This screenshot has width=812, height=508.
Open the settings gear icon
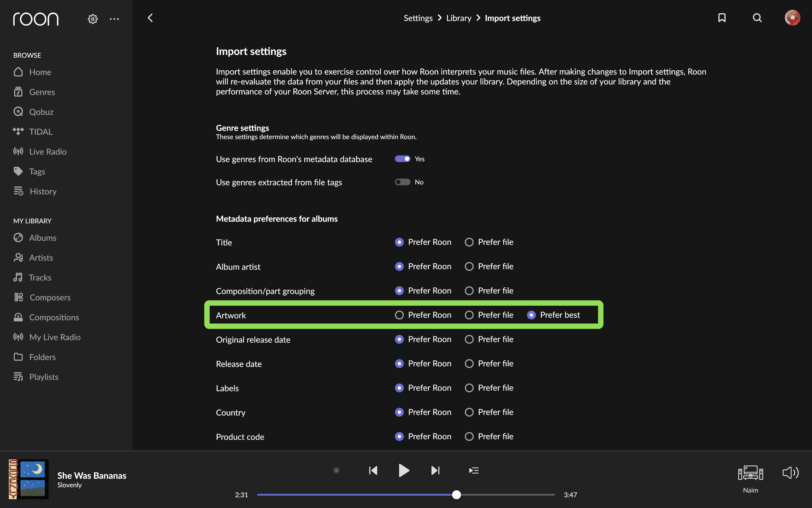coord(93,19)
